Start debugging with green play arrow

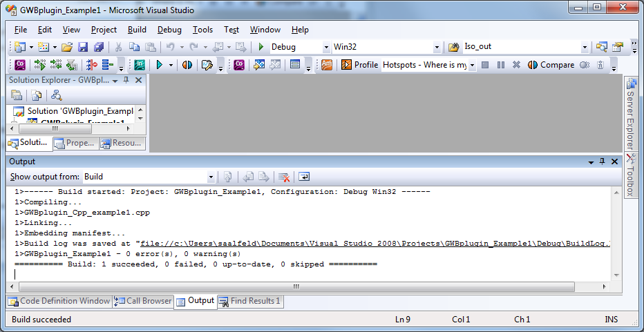pos(261,47)
